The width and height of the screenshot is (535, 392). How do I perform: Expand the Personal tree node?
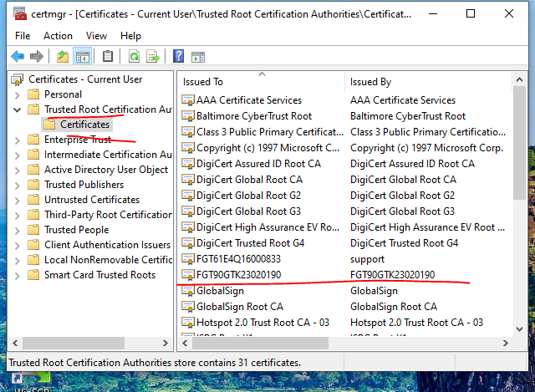(x=17, y=94)
